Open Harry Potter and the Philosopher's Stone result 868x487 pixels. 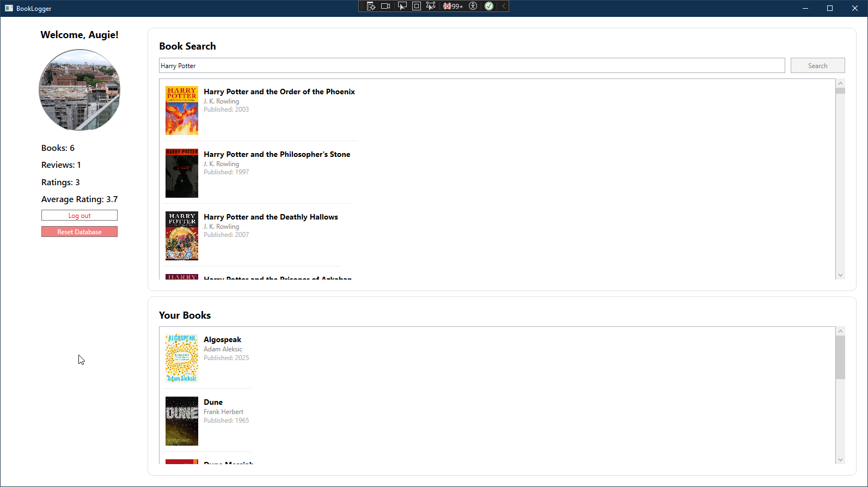coord(277,155)
